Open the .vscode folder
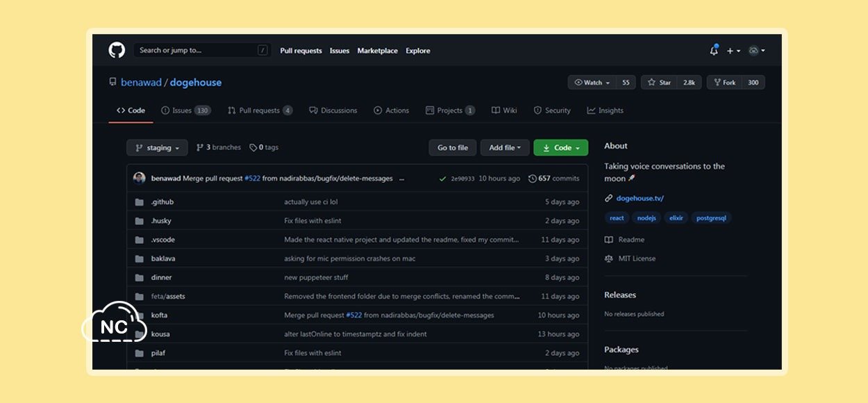Viewport: 868px width, 403px height. (163, 240)
